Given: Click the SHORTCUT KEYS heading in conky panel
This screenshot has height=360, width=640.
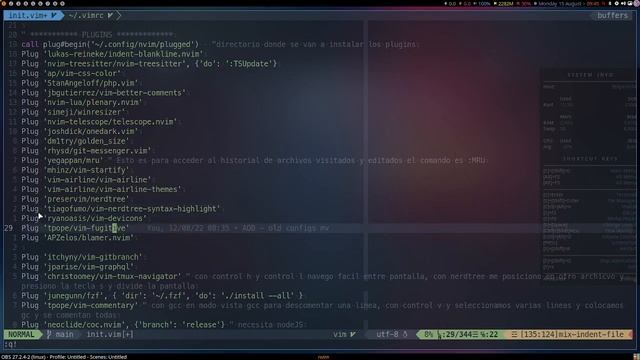Looking at the screenshot, I should pos(590,158).
